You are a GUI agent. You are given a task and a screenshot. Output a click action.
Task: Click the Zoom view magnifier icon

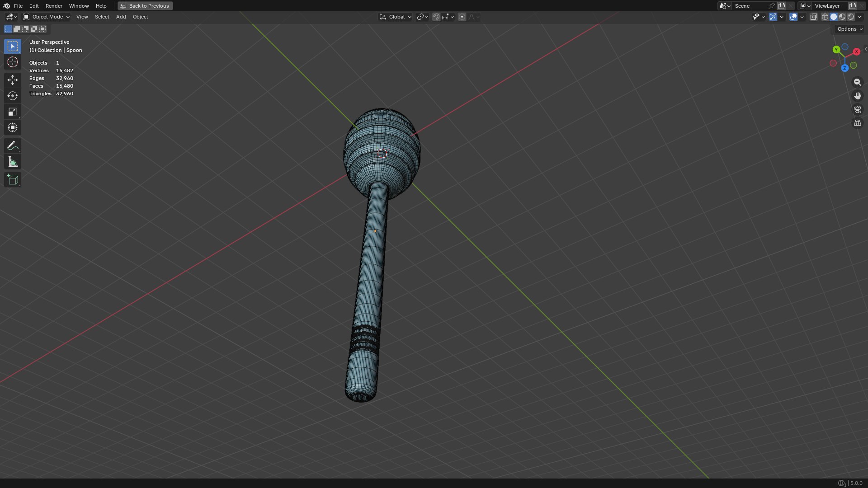point(857,82)
